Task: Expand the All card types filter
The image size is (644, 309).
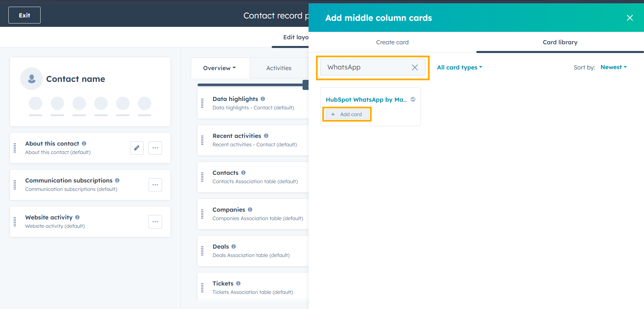Action: (459, 67)
